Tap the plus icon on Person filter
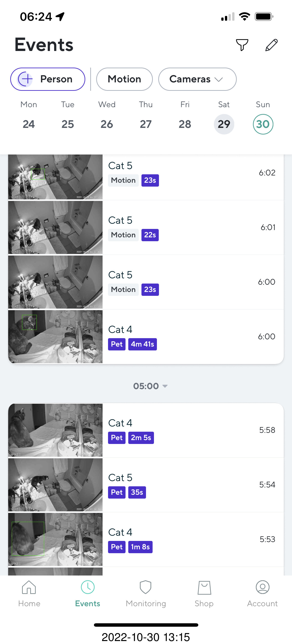The height and width of the screenshot is (644, 292). 25,79
